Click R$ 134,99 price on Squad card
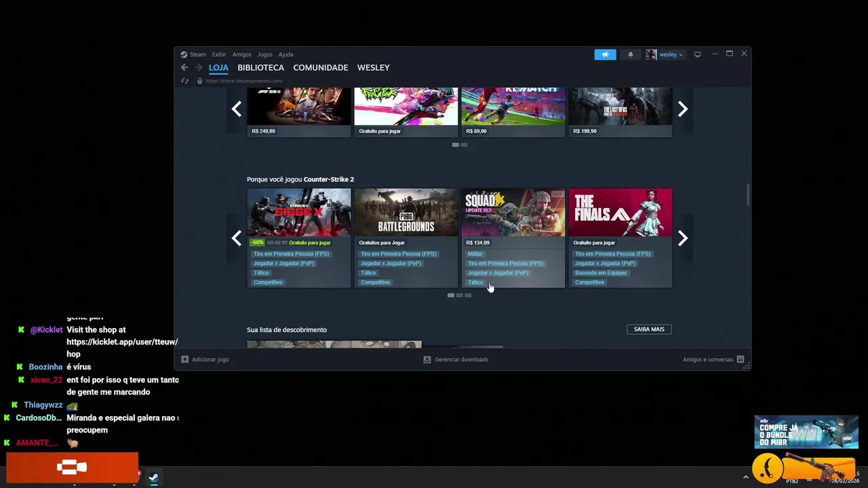The image size is (868, 488). coord(477,243)
